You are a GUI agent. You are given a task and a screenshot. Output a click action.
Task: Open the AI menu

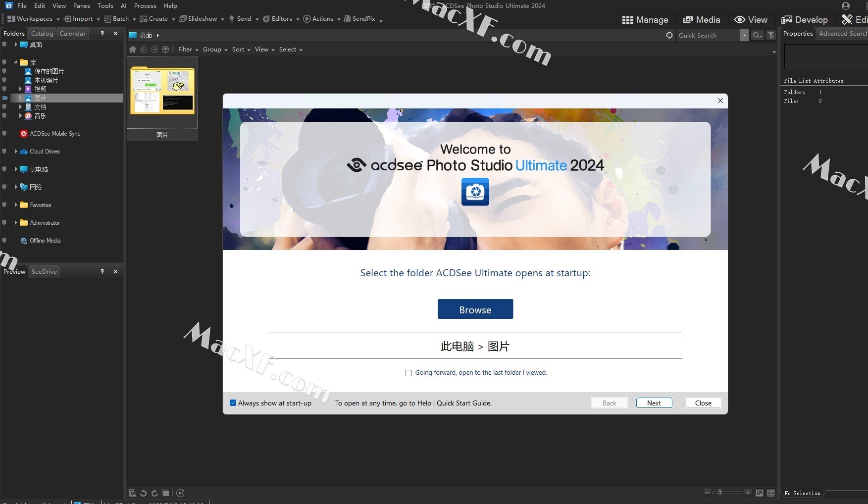click(x=124, y=5)
